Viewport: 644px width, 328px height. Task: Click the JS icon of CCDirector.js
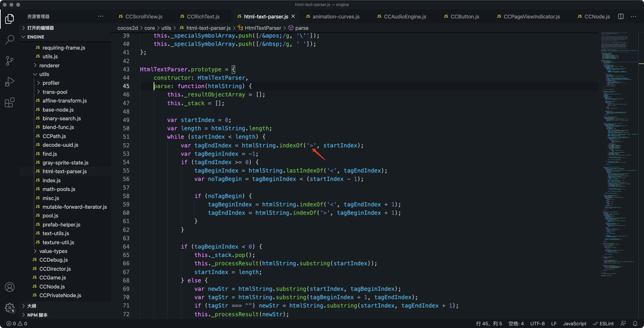[x=35, y=269]
